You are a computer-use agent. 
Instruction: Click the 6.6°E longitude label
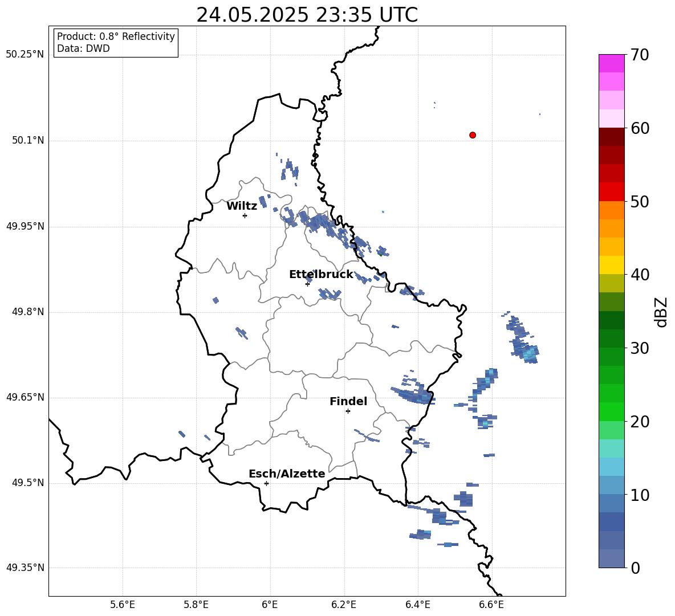pos(491,605)
